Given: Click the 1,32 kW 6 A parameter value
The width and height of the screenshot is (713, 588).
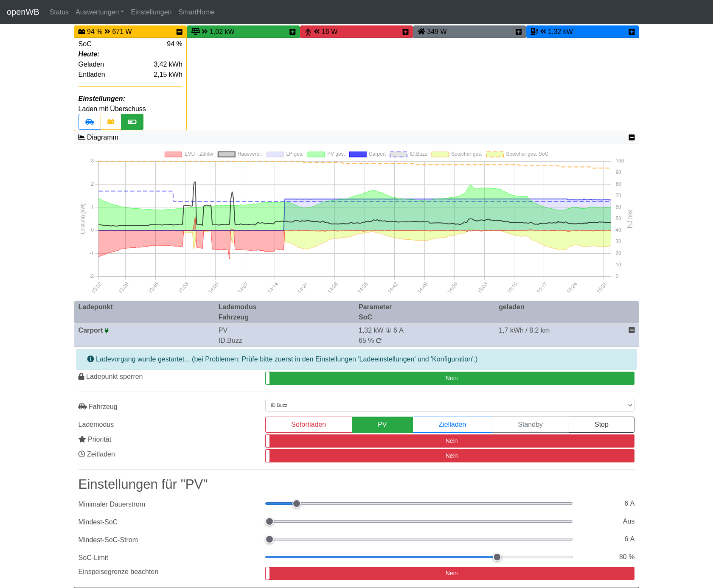Looking at the screenshot, I should coord(381,330).
